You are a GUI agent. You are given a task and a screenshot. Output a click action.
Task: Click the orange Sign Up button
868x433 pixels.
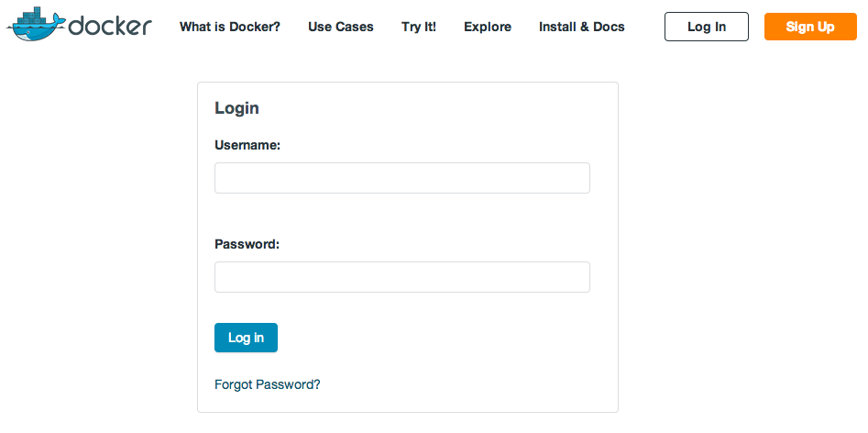[810, 27]
